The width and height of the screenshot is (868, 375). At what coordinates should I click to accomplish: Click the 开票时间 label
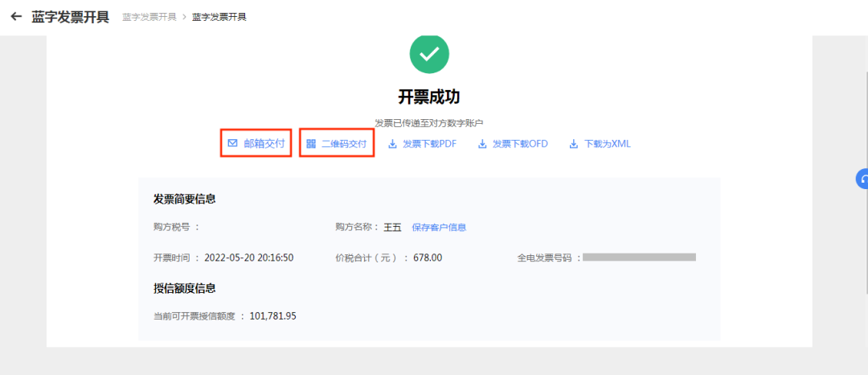(177, 258)
